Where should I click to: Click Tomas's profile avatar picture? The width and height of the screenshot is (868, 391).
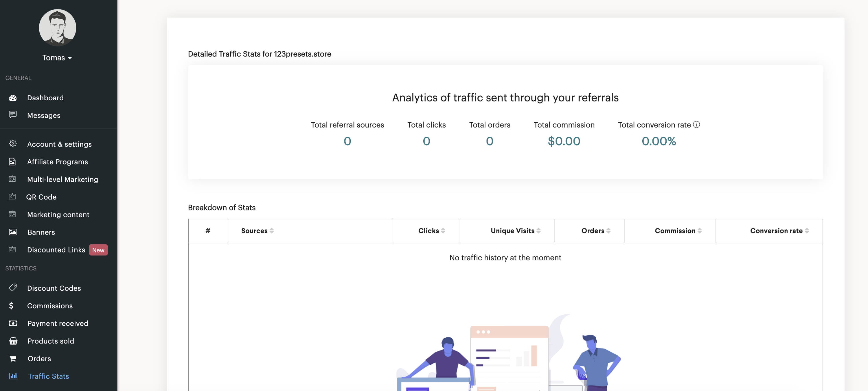[x=58, y=27]
